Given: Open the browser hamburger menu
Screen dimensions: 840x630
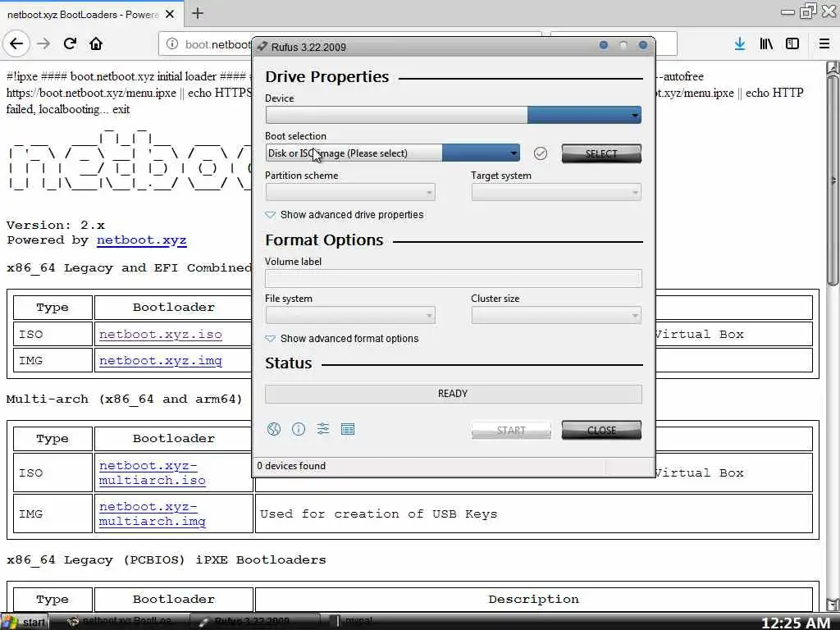Looking at the screenshot, I should 824,44.
